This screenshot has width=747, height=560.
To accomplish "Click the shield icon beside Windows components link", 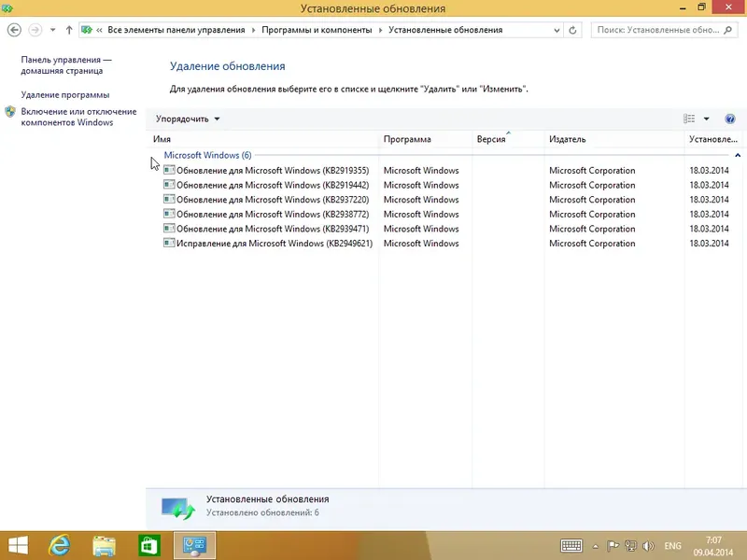I will (10, 112).
